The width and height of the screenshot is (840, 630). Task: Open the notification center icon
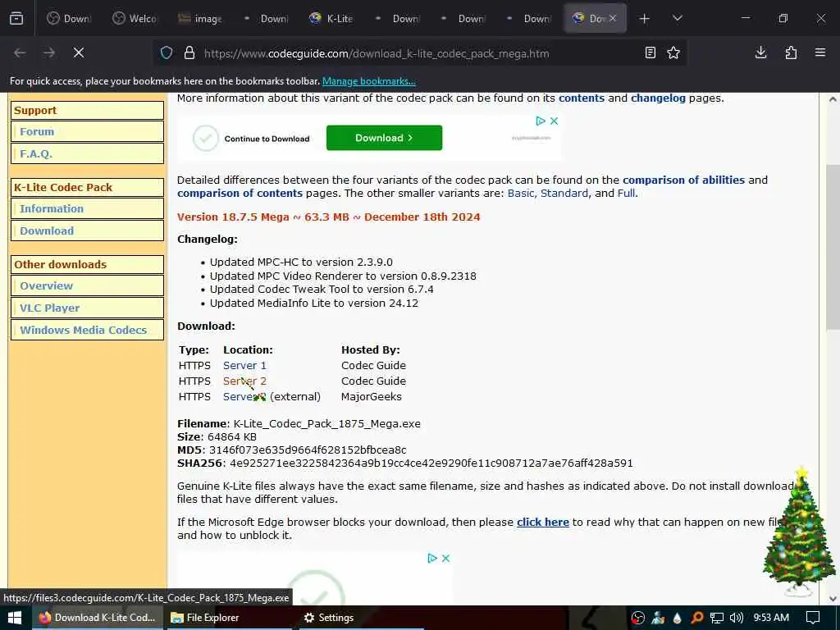(813, 618)
